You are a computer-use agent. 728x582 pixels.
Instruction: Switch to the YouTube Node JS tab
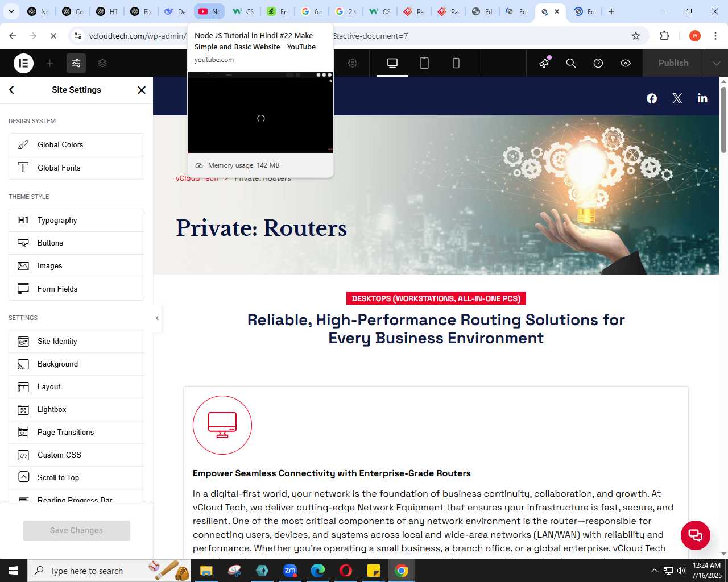coord(209,11)
